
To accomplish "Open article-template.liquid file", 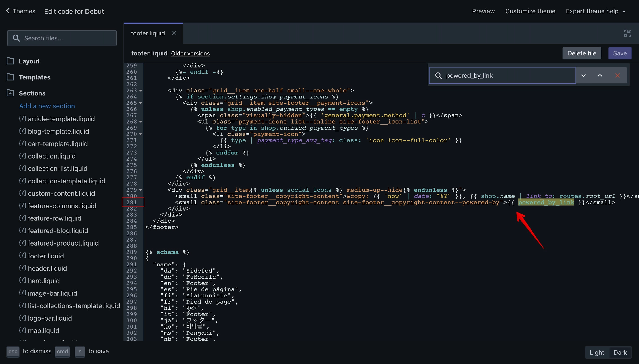I will (x=61, y=119).
